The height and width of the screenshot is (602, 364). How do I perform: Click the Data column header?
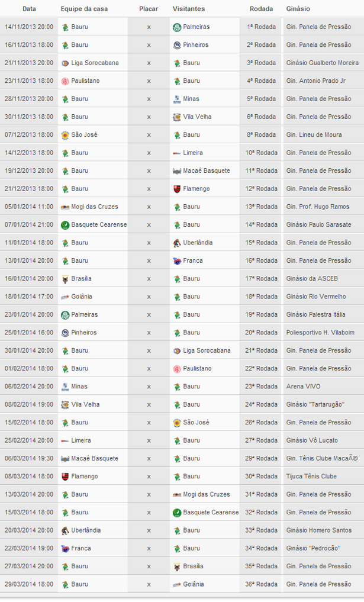pos(29,9)
